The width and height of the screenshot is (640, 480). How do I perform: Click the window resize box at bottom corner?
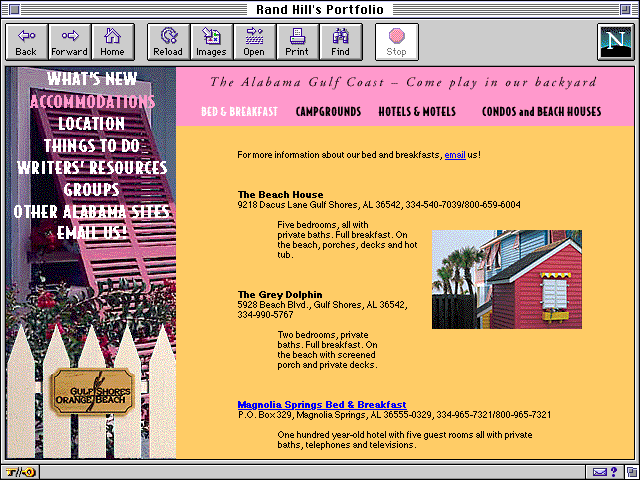(x=633, y=473)
